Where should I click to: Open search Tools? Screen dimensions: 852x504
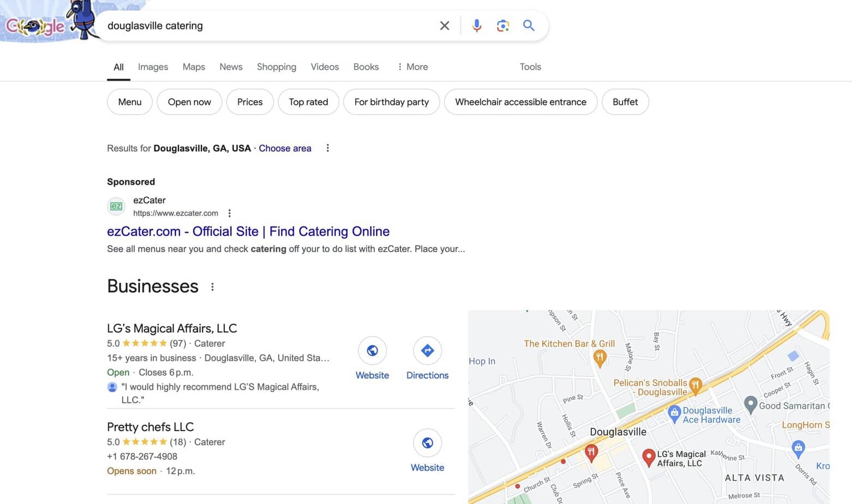[x=530, y=67]
